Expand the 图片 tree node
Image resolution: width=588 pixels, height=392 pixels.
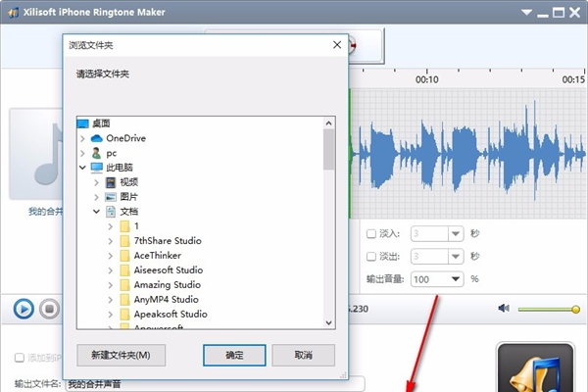[96, 197]
